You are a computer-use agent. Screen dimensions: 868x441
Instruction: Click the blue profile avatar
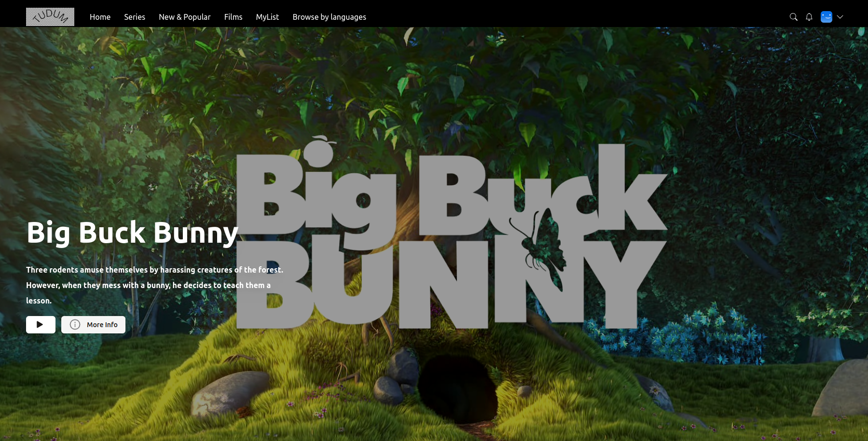coord(827,17)
